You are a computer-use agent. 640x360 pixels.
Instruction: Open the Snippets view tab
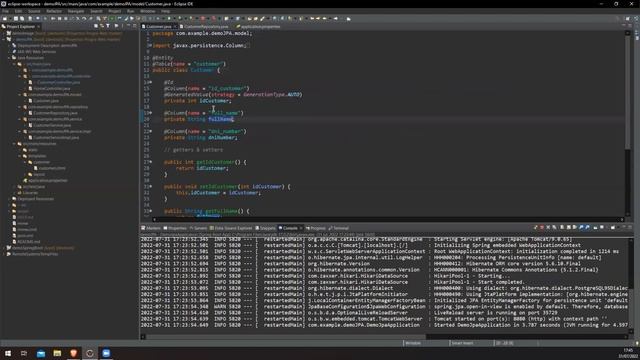(266, 228)
